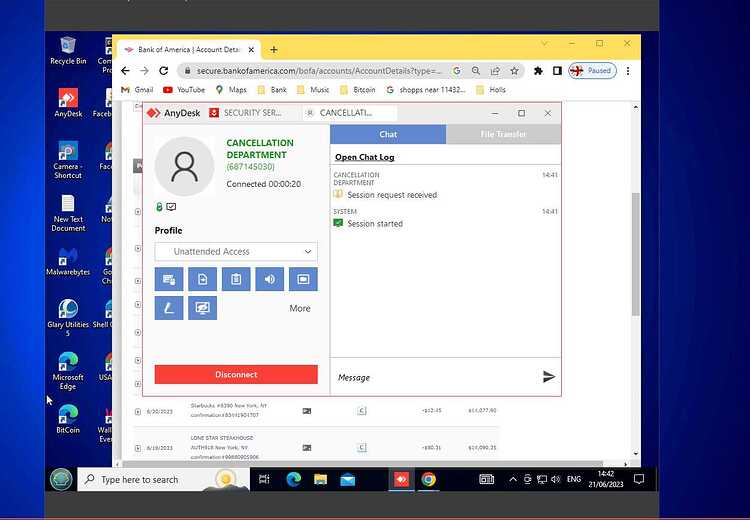Click the bank page vertical scrollbar
Image resolution: width=750 pixels, height=520 pixels.
pyautogui.click(x=636, y=254)
